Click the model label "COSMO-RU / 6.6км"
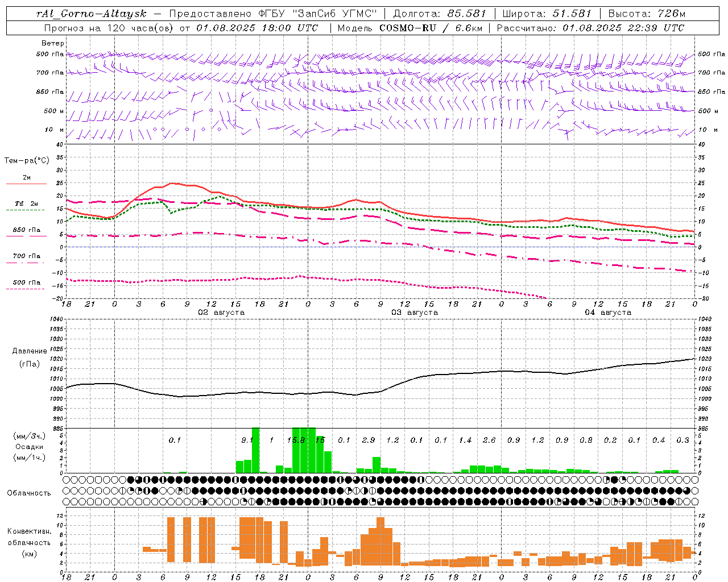 tap(431, 28)
